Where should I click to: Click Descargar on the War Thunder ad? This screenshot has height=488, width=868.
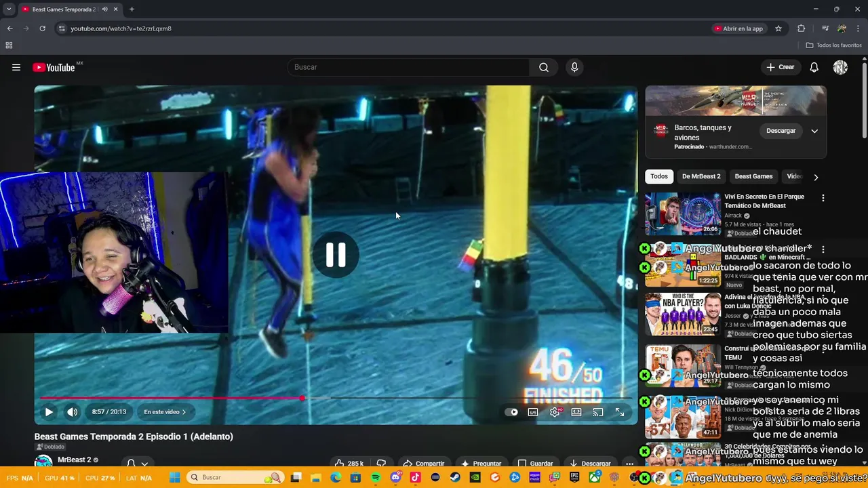pyautogui.click(x=781, y=131)
